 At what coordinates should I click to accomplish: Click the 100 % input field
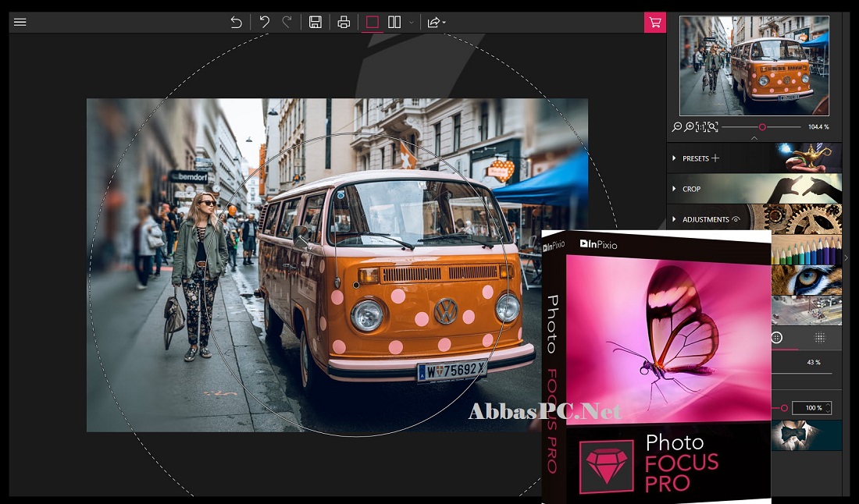(x=814, y=408)
